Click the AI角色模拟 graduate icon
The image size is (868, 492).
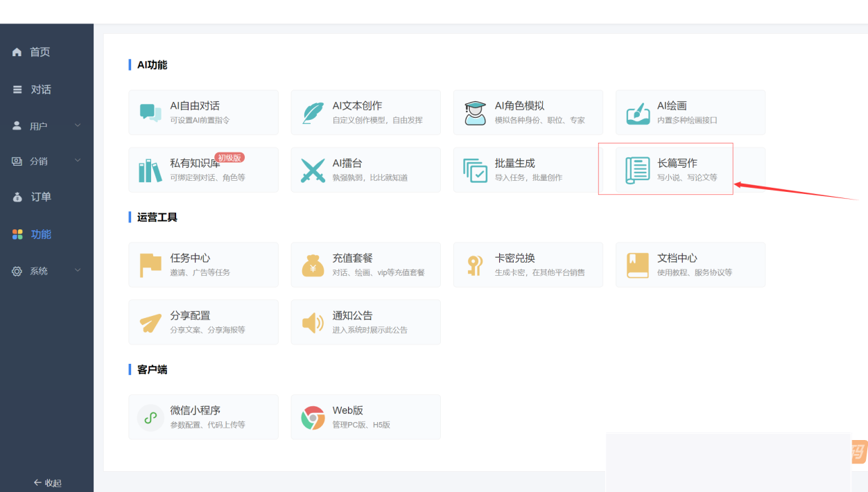(476, 112)
